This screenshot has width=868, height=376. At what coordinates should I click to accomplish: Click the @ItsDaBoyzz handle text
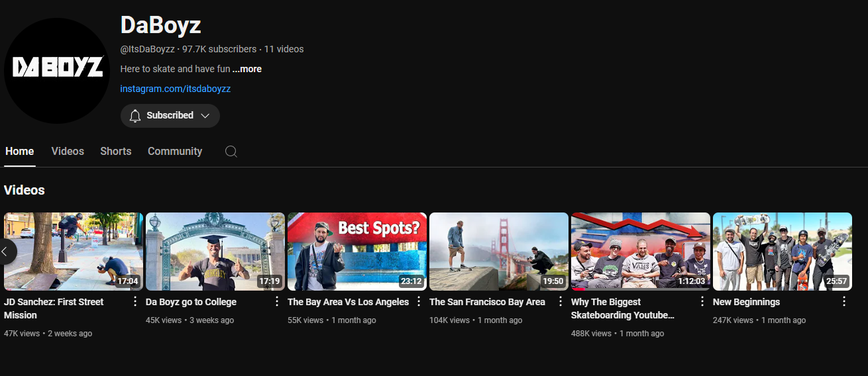tap(148, 49)
